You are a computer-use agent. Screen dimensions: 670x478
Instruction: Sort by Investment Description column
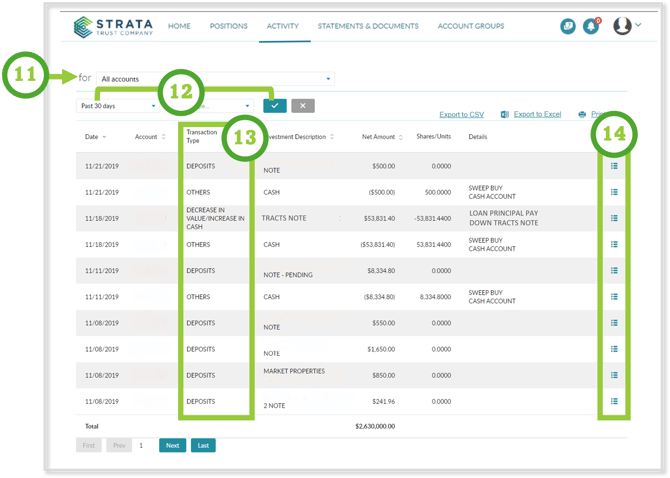[x=298, y=137]
